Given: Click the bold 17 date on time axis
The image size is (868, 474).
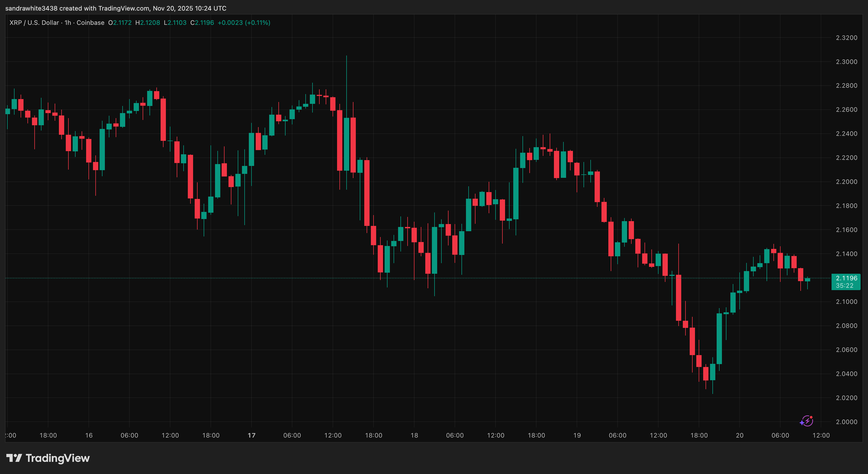Looking at the screenshot, I should click(251, 435).
